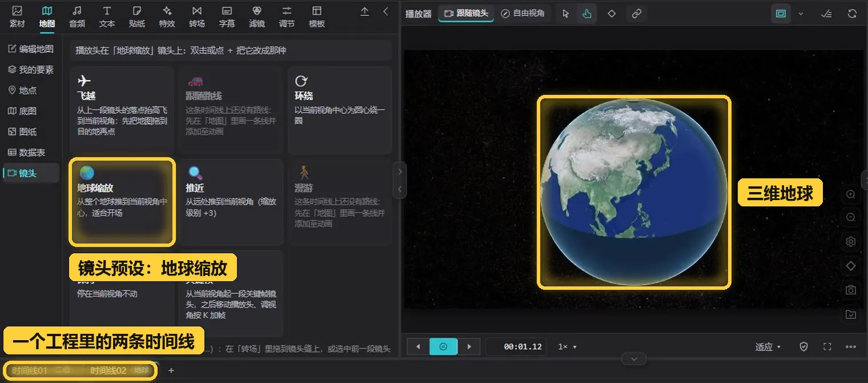This screenshot has height=383, width=868.
Task: Zoom out on the map preview
Action: (851, 218)
